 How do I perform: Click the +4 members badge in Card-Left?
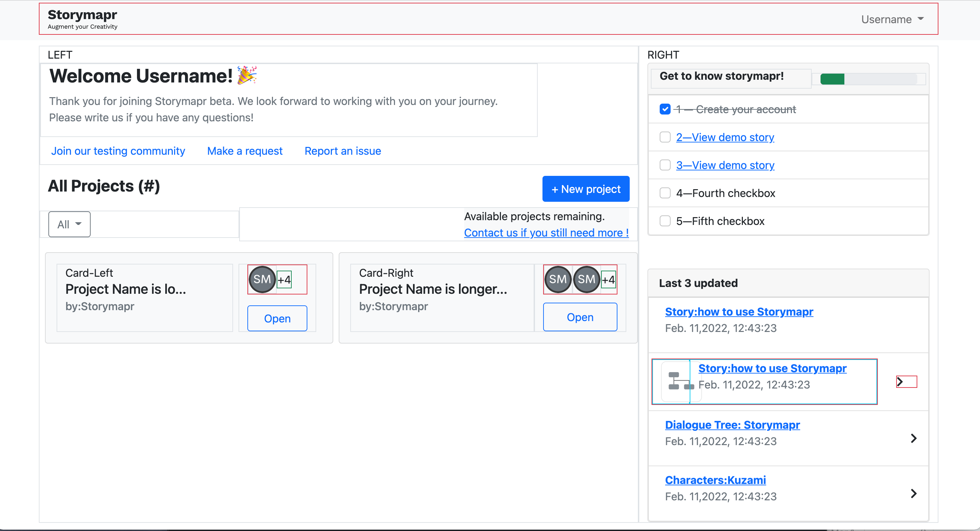pos(284,280)
